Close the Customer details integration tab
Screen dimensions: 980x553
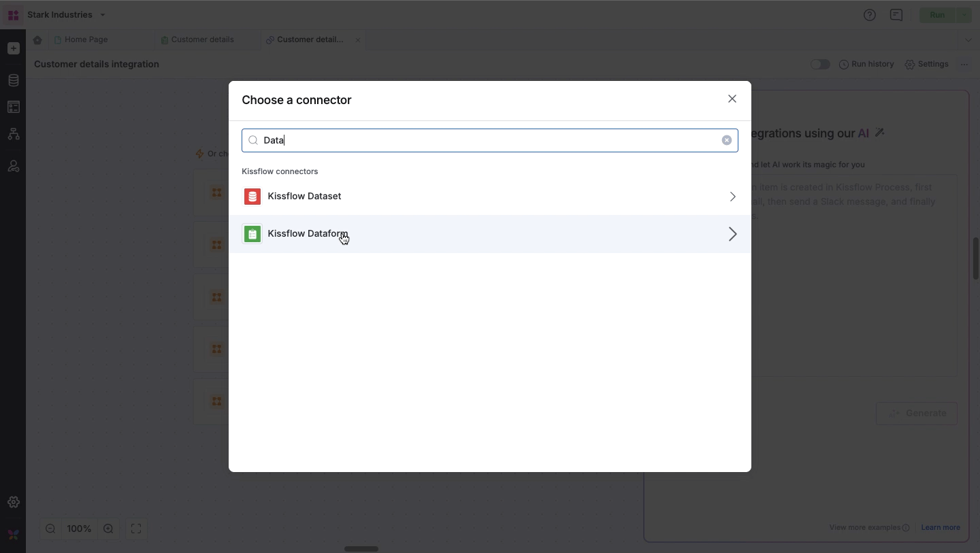(x=358, y=40)
